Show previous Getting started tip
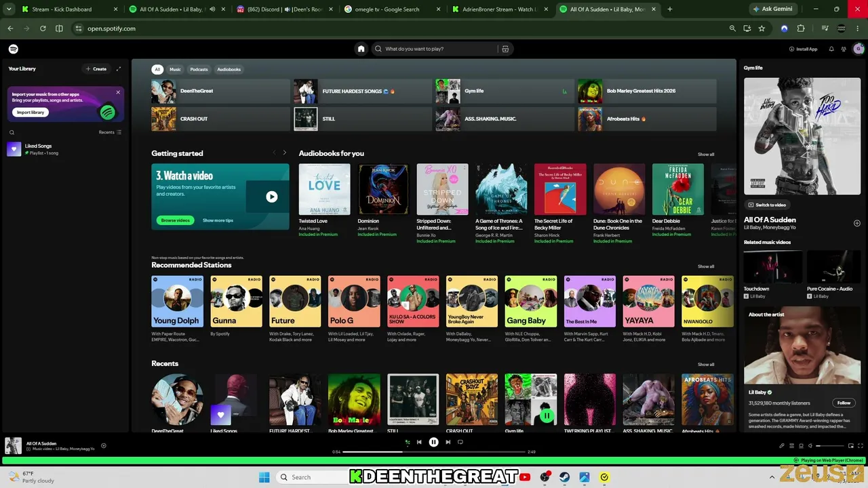 coord(274,152)
